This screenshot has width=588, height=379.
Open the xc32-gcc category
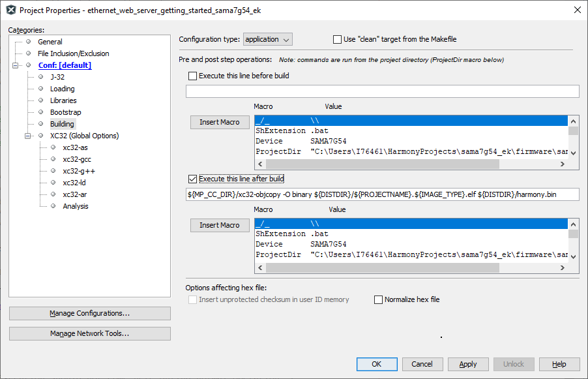click(x=77, y=159)
